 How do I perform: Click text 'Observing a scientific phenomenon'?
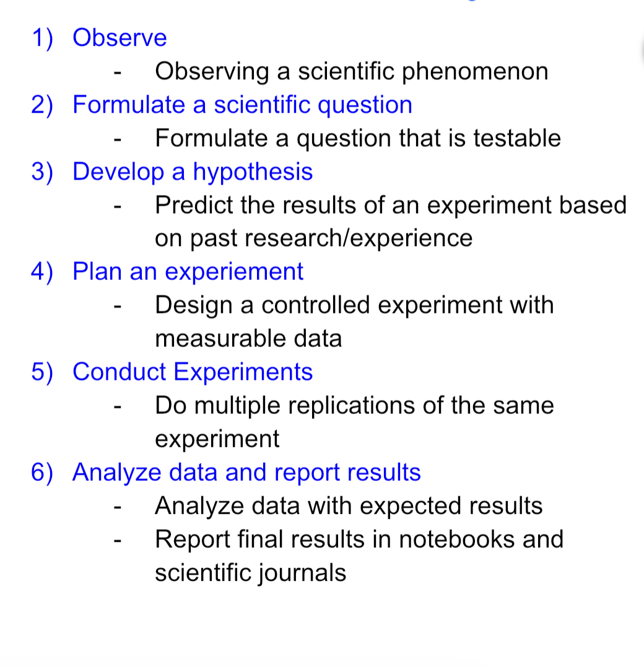(x=352, y=71)
